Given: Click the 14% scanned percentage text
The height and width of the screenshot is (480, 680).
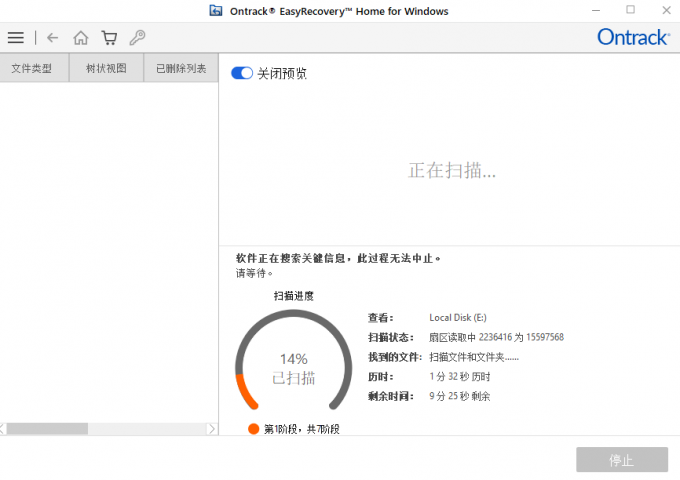Looking at the screenshot, I should click(x=294, y=359).
